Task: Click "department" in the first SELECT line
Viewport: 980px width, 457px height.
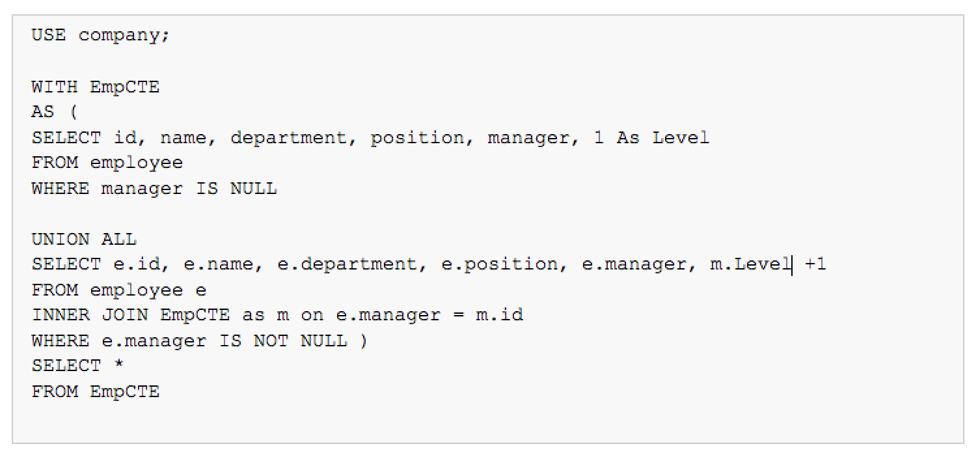Action: point(289,137)
